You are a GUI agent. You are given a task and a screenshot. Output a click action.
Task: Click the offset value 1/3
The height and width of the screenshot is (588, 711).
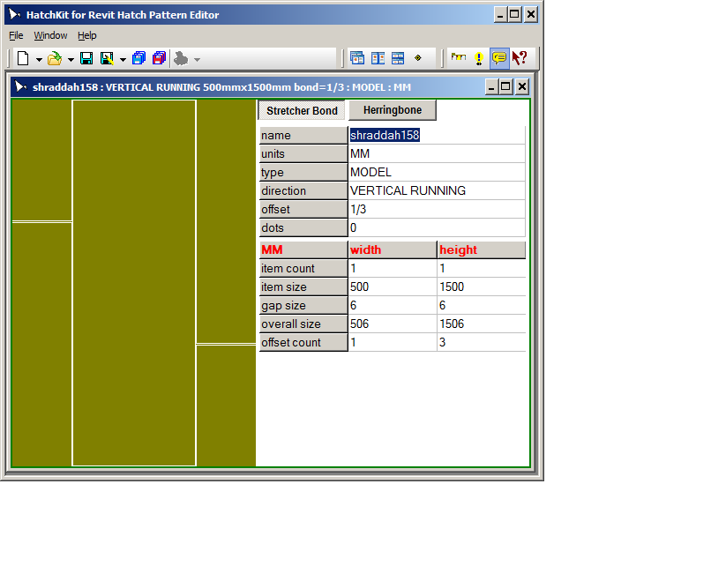[438, 209]
